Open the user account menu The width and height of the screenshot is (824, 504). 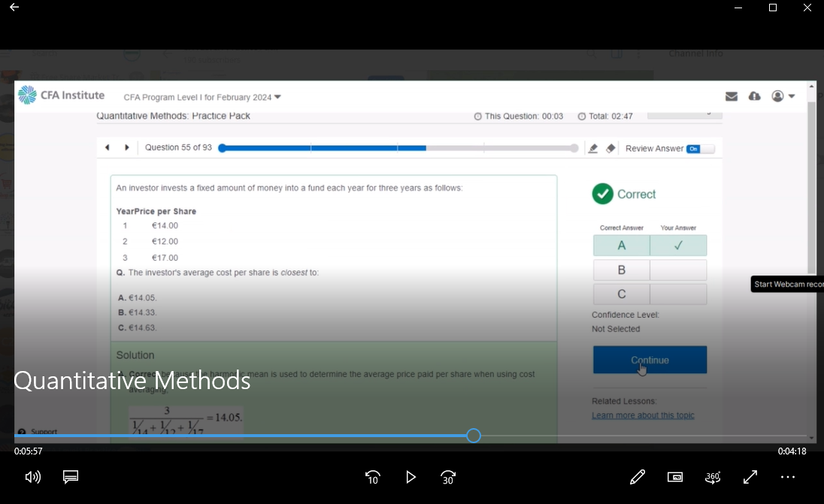pyautogui.click(x=783, y=96)
